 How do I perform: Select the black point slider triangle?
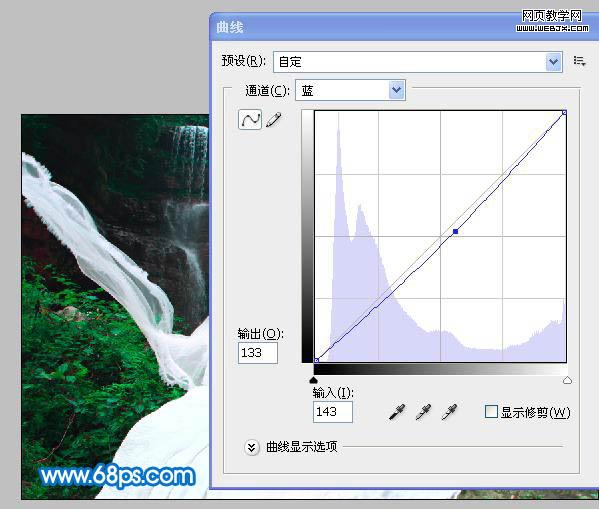pyautogui.click(x=313, y=380)
